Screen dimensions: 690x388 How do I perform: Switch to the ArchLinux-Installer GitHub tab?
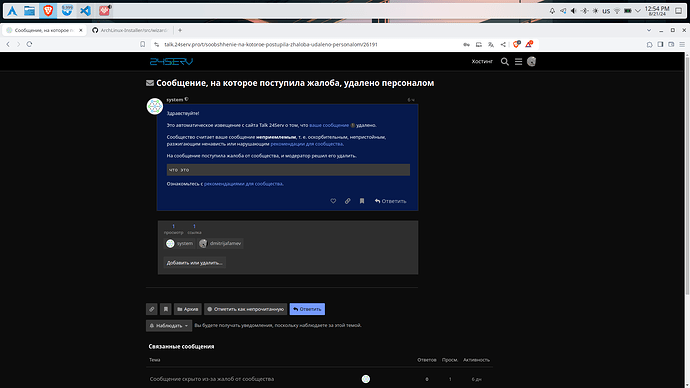(130, 30)
